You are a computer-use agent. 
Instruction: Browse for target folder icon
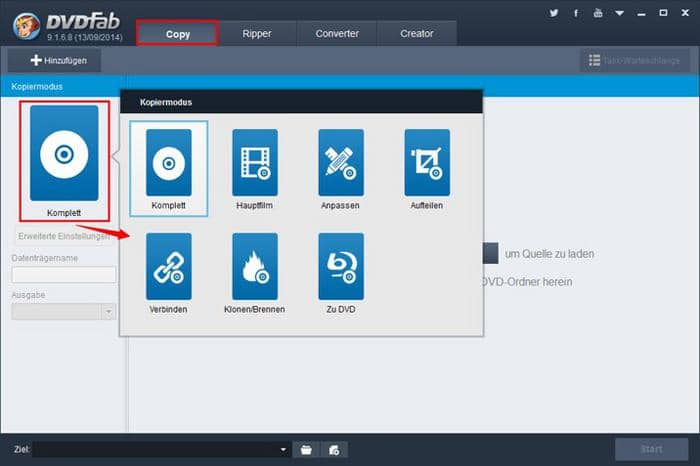point(306,449)
